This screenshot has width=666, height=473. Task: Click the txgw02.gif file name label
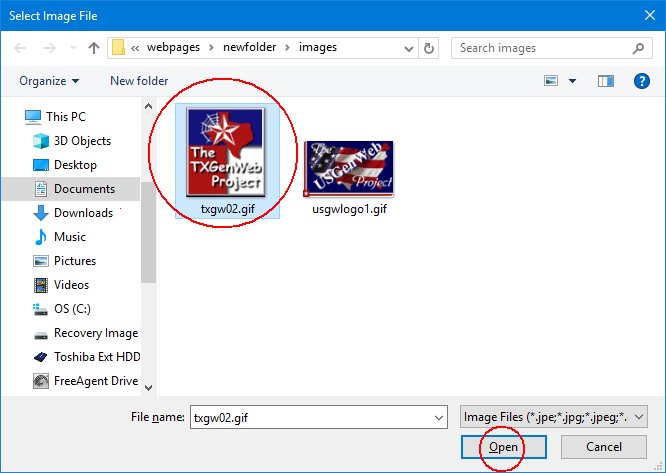coord(228,209)
